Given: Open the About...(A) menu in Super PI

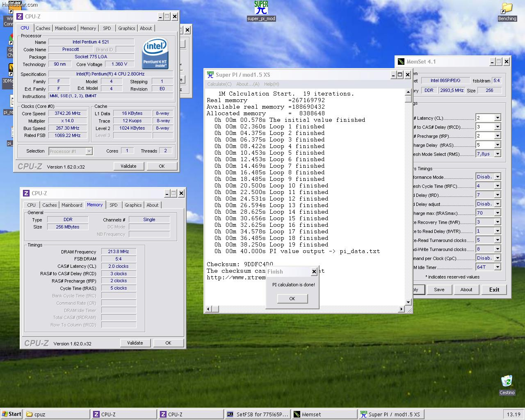Looking at the screenshot, I should tap(248, 84).
